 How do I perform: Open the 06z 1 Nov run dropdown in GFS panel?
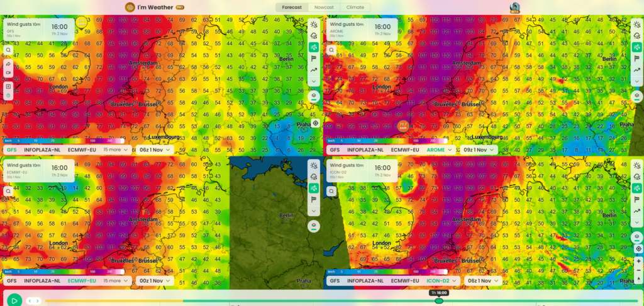(155, 150)
